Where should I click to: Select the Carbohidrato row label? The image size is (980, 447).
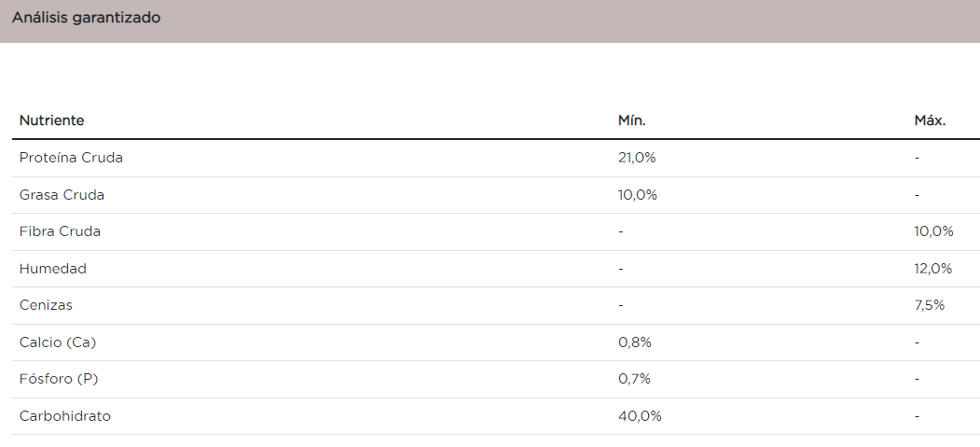[65, 416]
